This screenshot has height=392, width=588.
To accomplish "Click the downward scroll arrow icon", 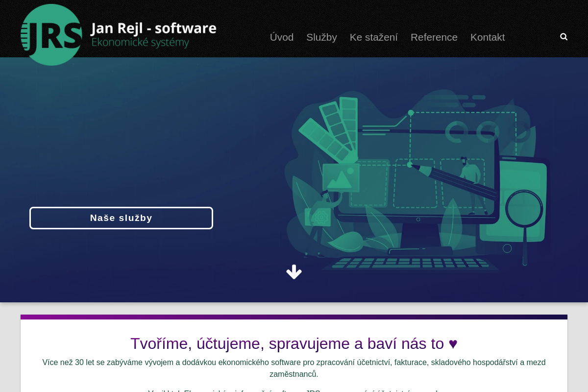I will (294, 272).
